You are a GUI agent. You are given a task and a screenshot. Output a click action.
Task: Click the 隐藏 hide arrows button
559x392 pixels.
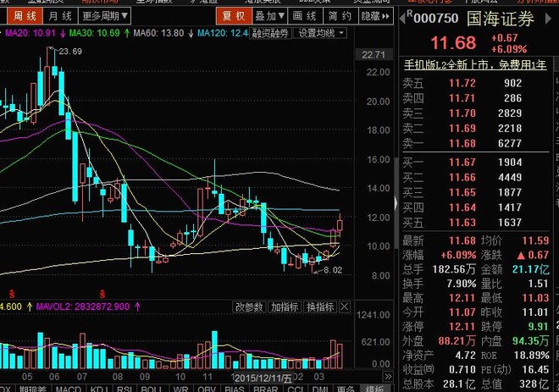point(375,16)
